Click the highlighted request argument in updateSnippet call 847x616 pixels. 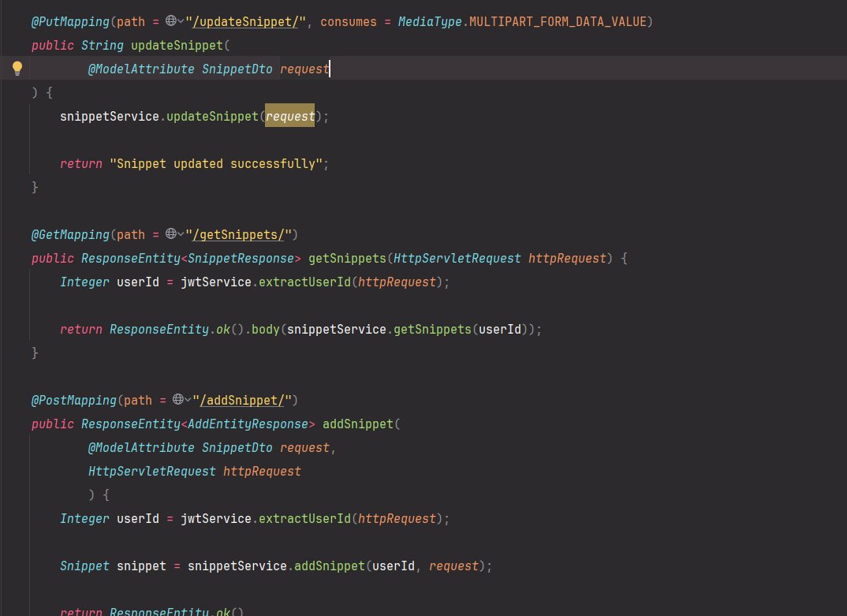click(289, 116)
